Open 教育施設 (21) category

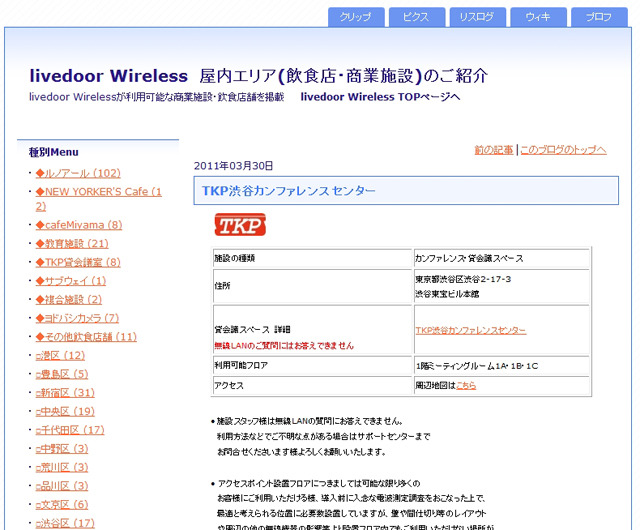(72, 244)
